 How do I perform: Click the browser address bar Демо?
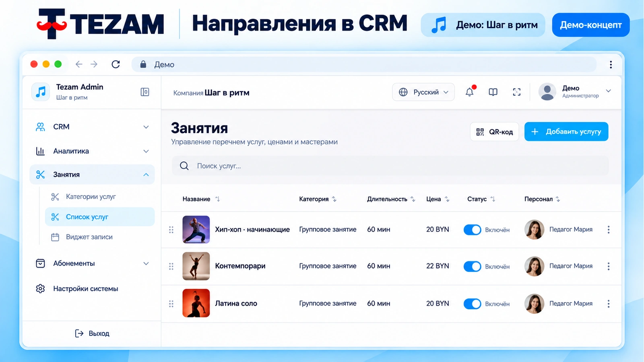pos(364,64)
